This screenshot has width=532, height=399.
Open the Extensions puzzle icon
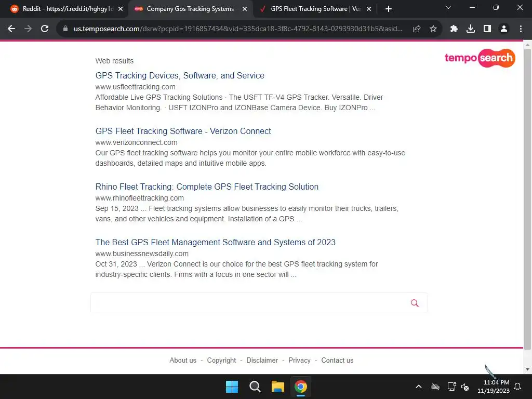tap(454, 29)
